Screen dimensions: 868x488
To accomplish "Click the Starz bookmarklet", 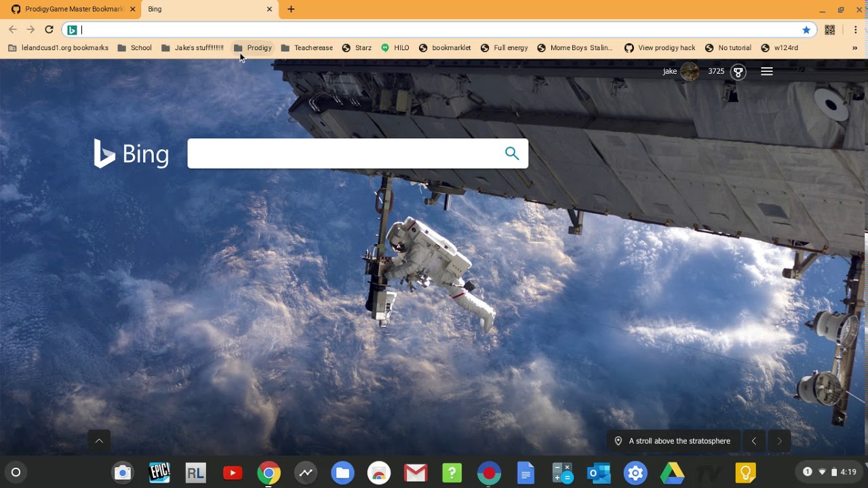I will [357, 48].
